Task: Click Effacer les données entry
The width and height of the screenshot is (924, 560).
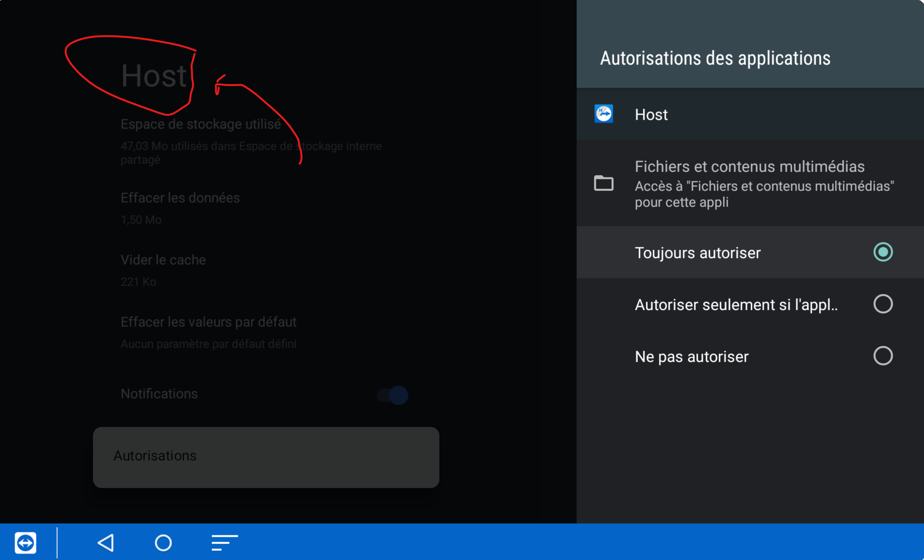Action: pyautogui.click(x=180, y=198)
